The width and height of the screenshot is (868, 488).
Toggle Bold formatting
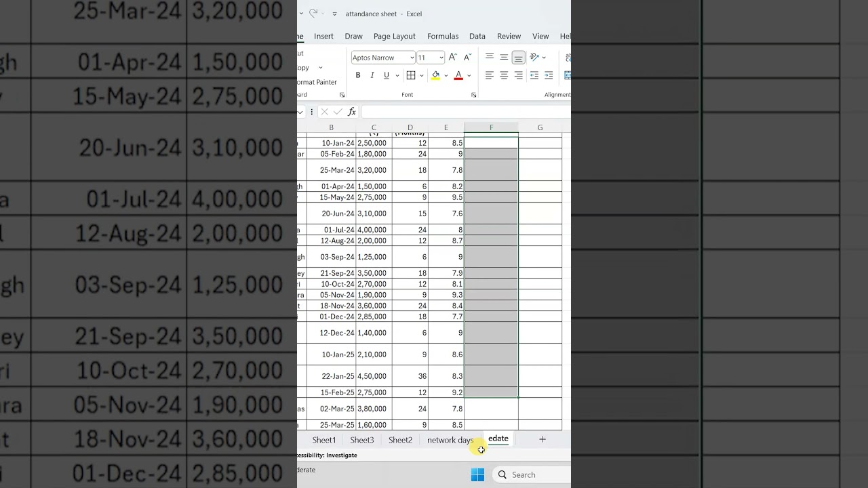[358, 75]
